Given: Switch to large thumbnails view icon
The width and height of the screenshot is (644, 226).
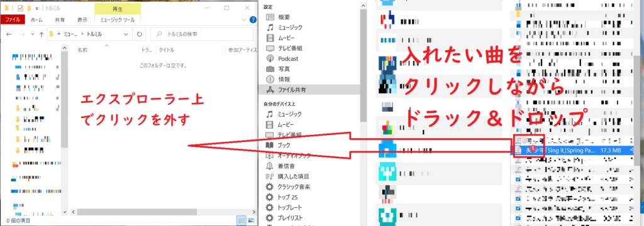Looking at the screenshot, I should [250, 221].
